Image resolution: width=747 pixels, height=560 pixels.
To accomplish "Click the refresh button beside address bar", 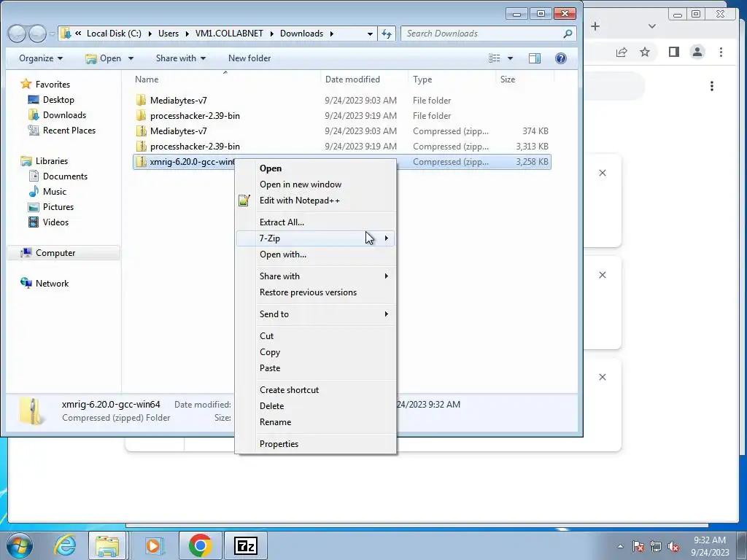I will pyautogui.click(x=387, y=34).
